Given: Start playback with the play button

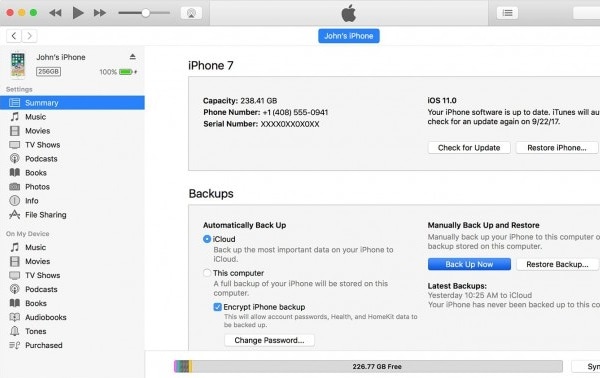Looking at the screenshot, I should 78,13.
